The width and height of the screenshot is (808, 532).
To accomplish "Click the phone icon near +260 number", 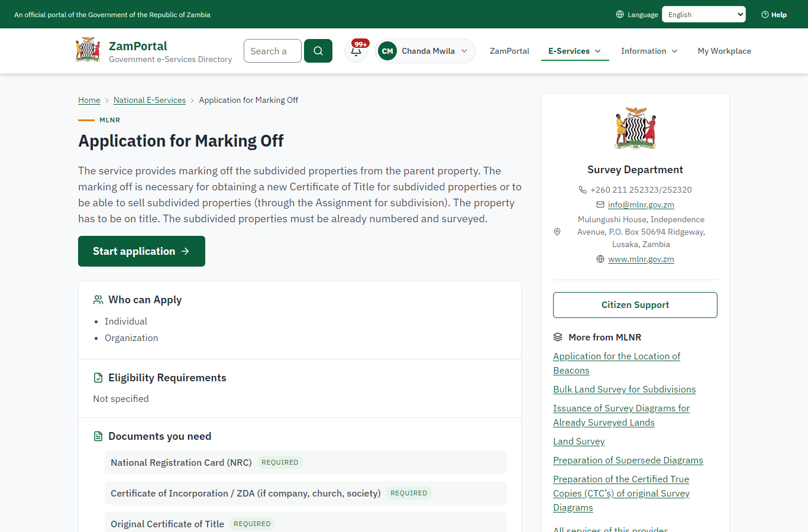I will 583,190.
